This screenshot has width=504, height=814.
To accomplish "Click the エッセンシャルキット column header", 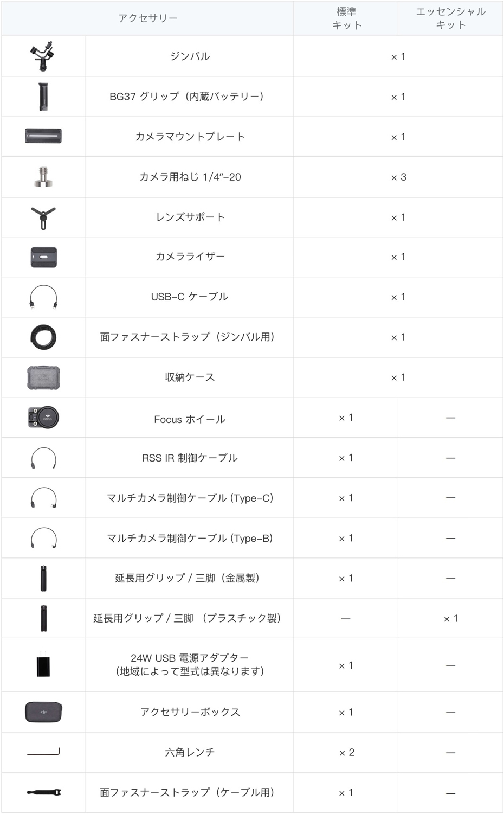I will click(451, 18).
